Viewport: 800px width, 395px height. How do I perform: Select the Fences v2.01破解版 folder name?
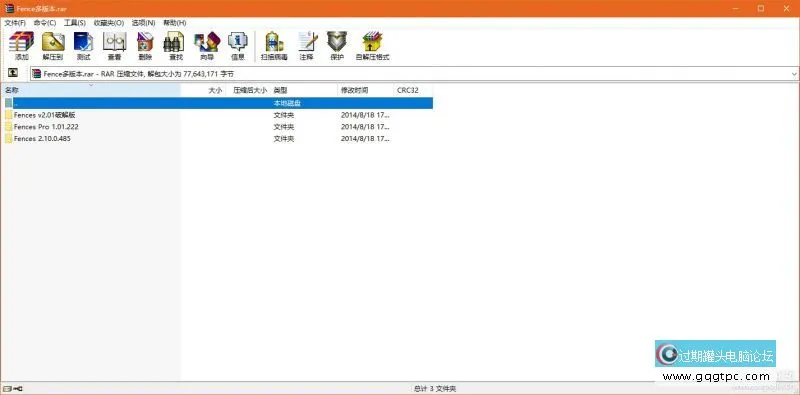coord(45,115)
